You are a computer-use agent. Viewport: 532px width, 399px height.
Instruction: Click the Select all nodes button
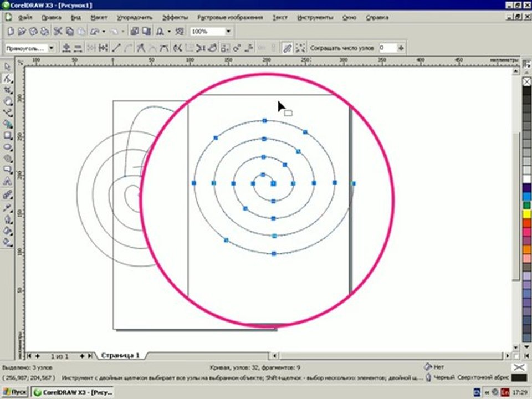pos(300,48)
